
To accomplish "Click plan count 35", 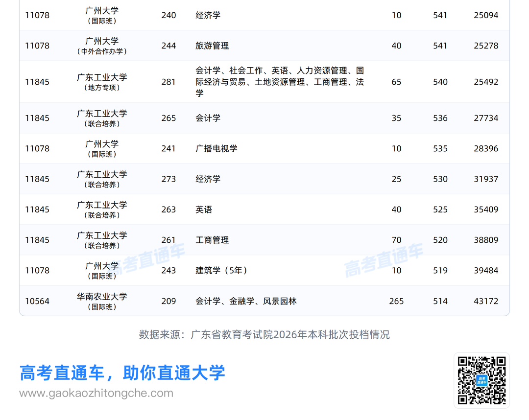I will pos(396,118).
